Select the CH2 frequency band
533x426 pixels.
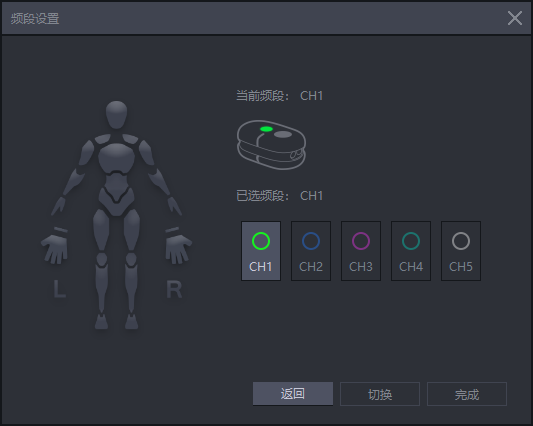[x=311, y=251]
